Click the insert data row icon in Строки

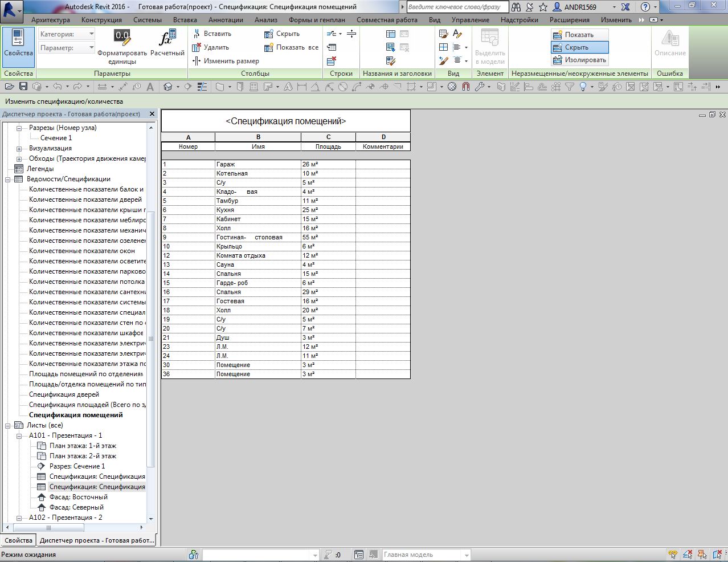(x=332, y=47)
